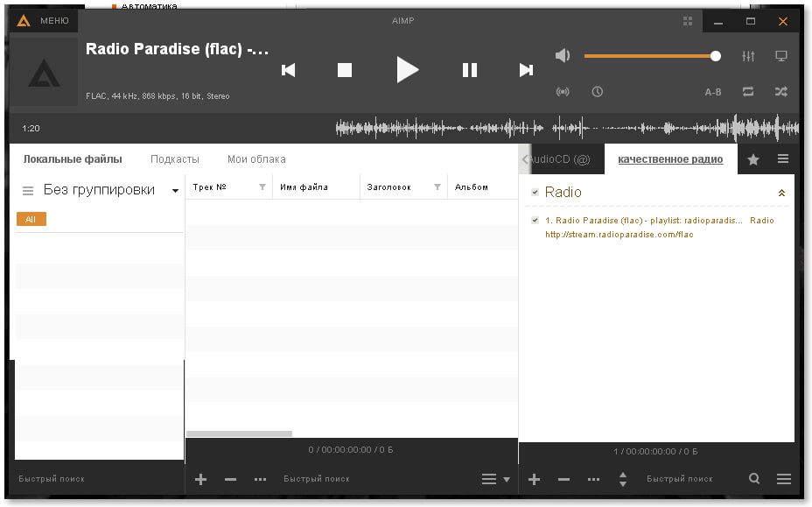Open library view mode dropdown menu

tap(495, 479)
